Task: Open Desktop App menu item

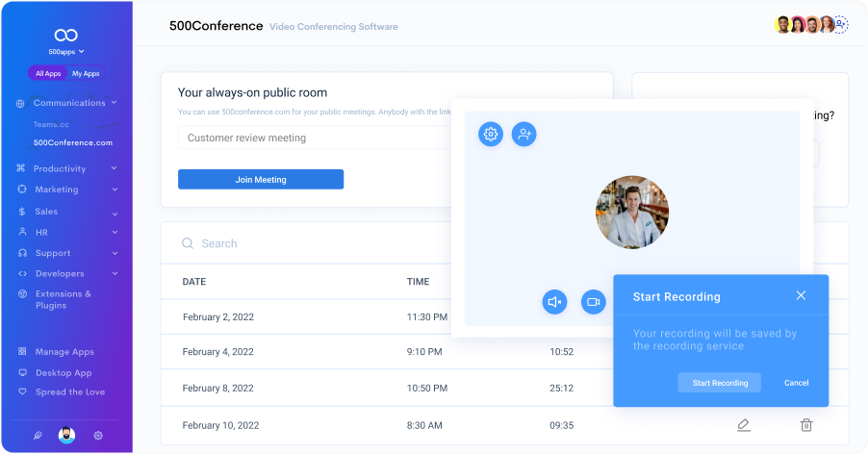Action: (x=64, y=372)
